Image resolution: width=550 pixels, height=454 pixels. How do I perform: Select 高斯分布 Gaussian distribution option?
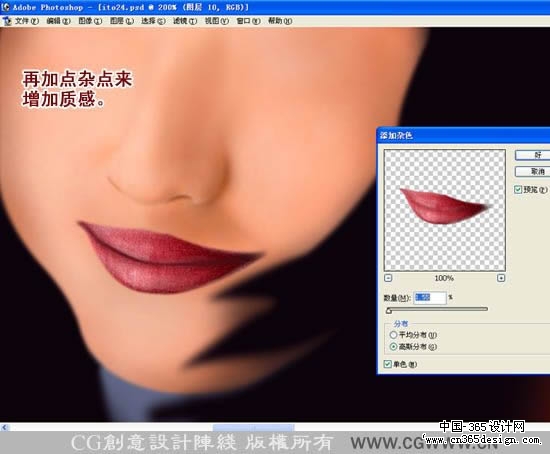coord(394,347)
